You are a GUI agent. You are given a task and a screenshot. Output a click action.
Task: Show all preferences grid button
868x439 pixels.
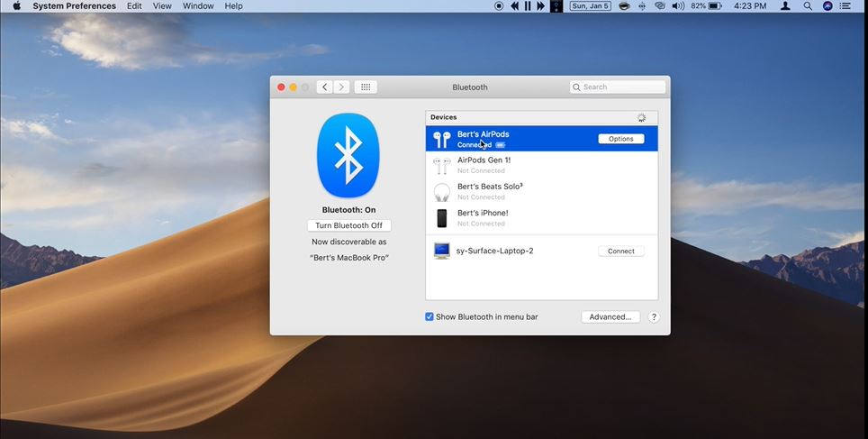pos(366,87)
